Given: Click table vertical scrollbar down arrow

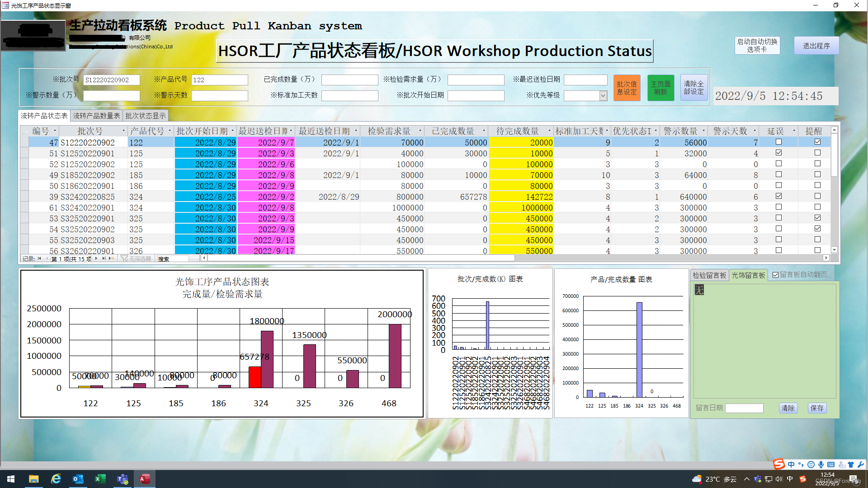Looking at the screenshot, I should 835,250.
